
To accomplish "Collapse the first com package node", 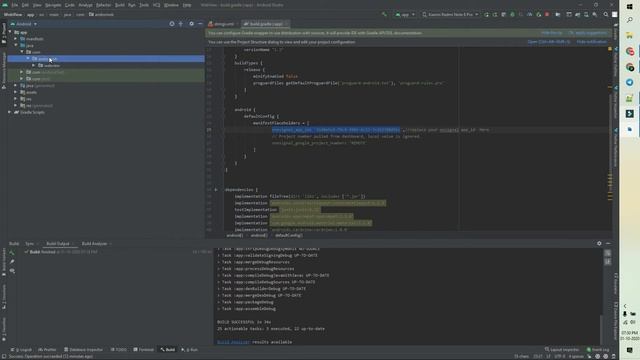I will click(22, 52).
